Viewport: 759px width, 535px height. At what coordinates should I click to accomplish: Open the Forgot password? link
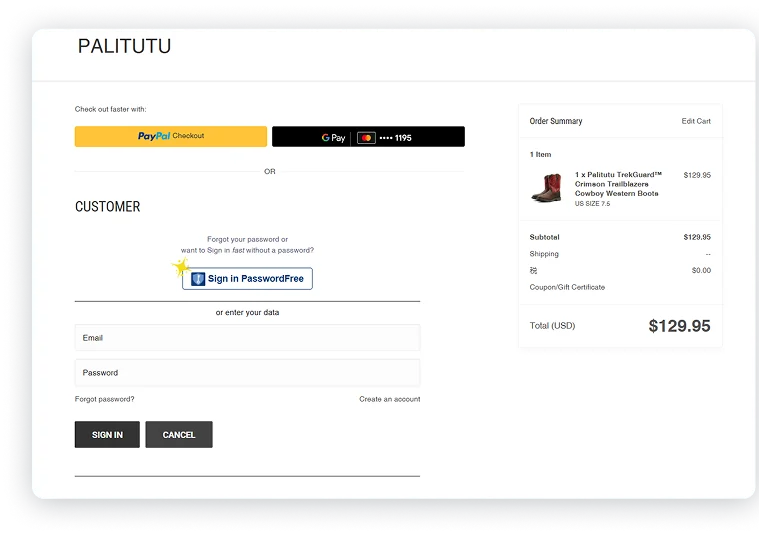pyautogui.click(x=105, y=399)
